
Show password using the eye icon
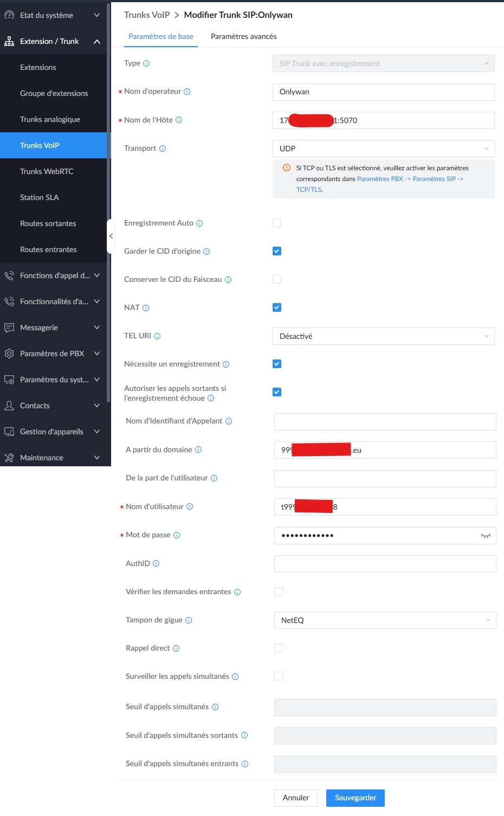click(x=486, y=536)
